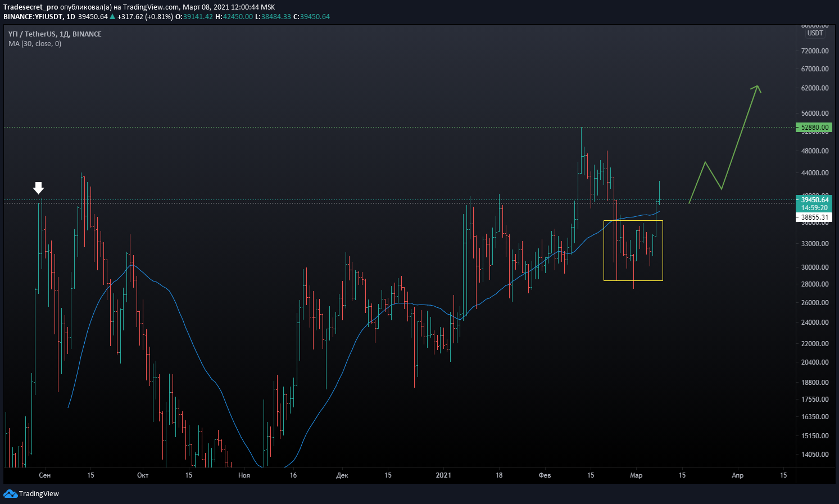
Task: Click the 14050.00 price axis label
Action: [x=815, y=455]
